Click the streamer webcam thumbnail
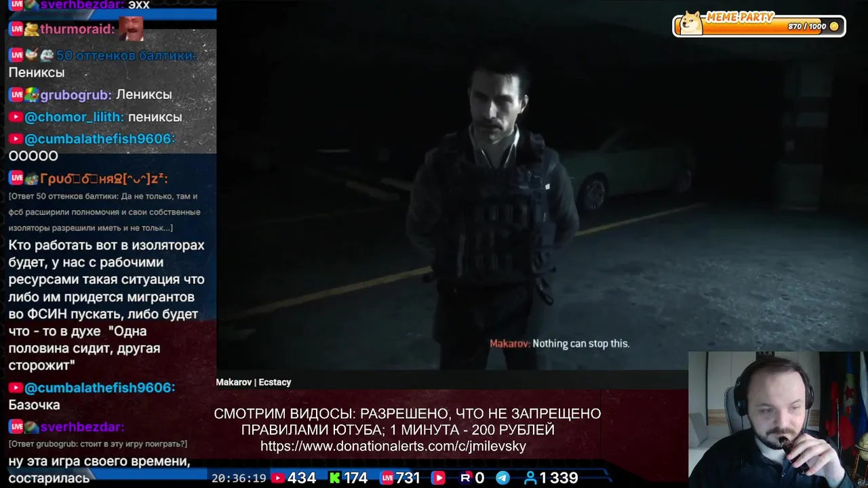 point(778,420)
